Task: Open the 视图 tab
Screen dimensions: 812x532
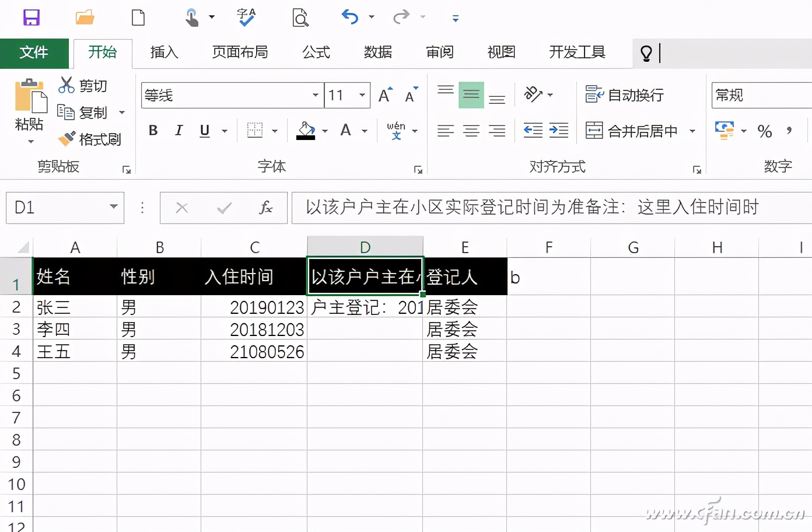Action: 502,52
